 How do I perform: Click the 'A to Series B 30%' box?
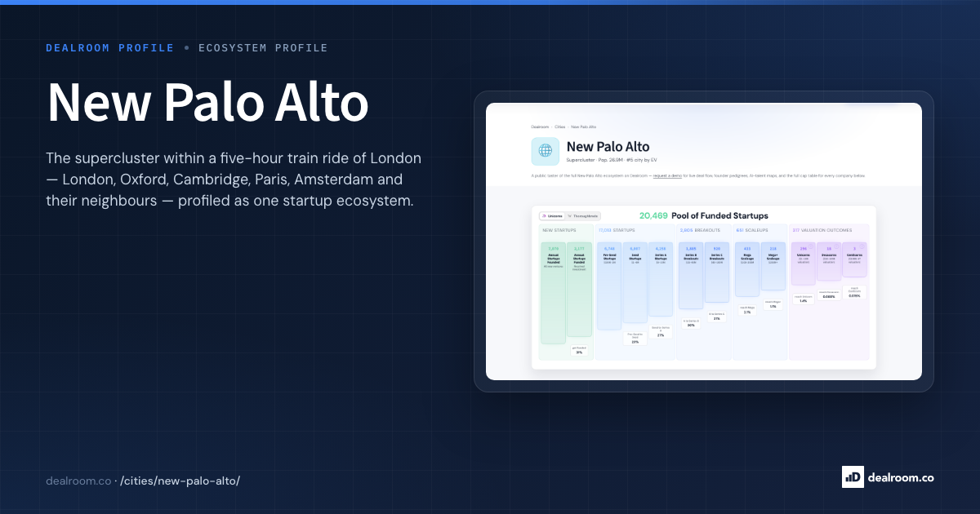[x=691, y=323]
